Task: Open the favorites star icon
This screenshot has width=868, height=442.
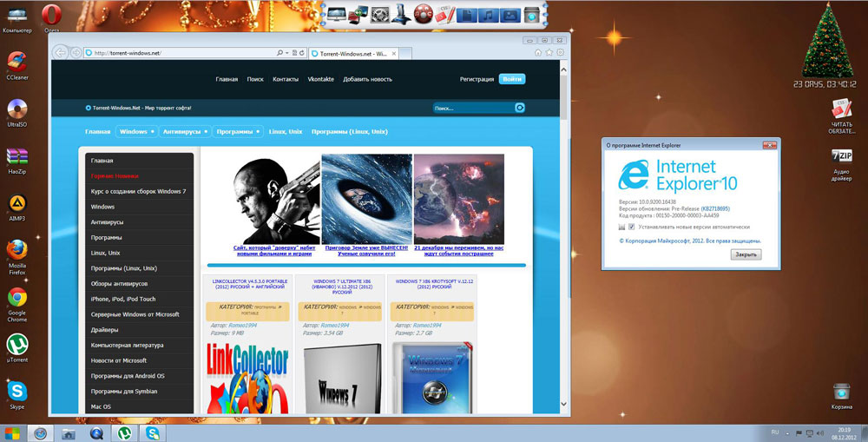Action: 548,53
